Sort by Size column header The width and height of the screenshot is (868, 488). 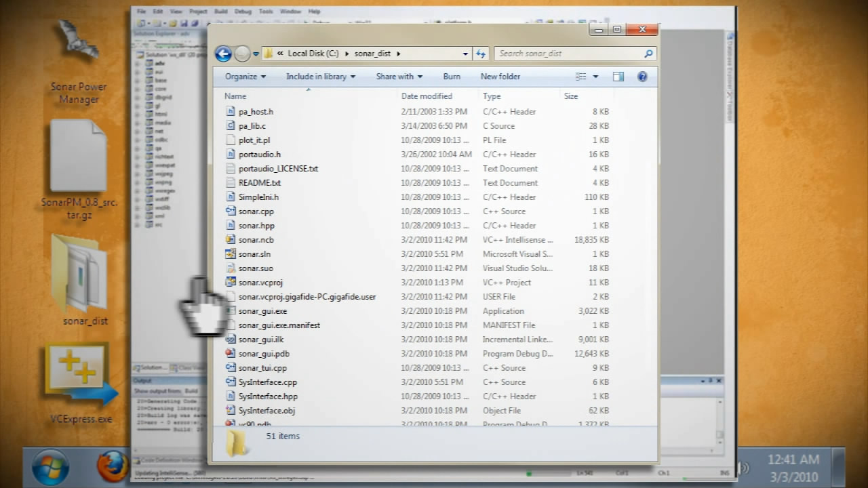pos(587,96)
